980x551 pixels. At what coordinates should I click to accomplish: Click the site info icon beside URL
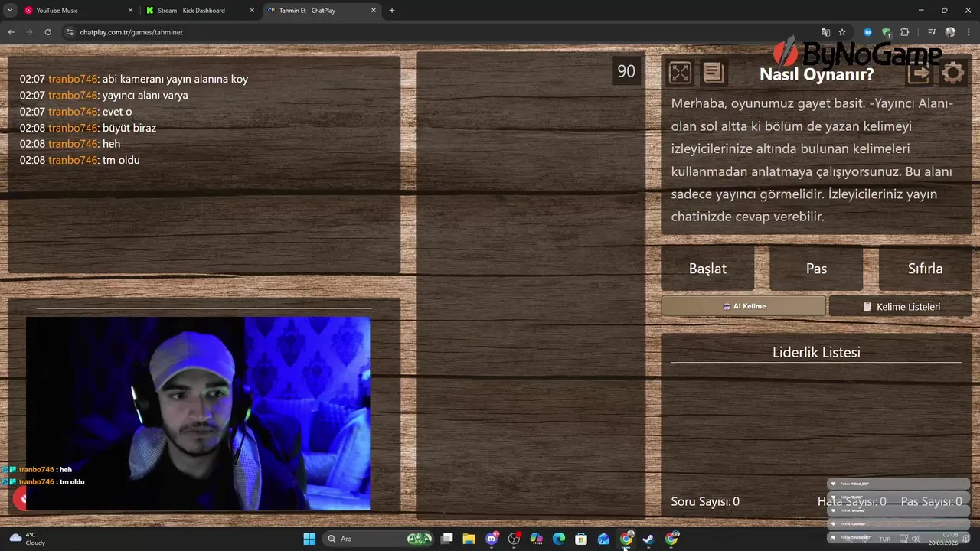pos(70,32)
